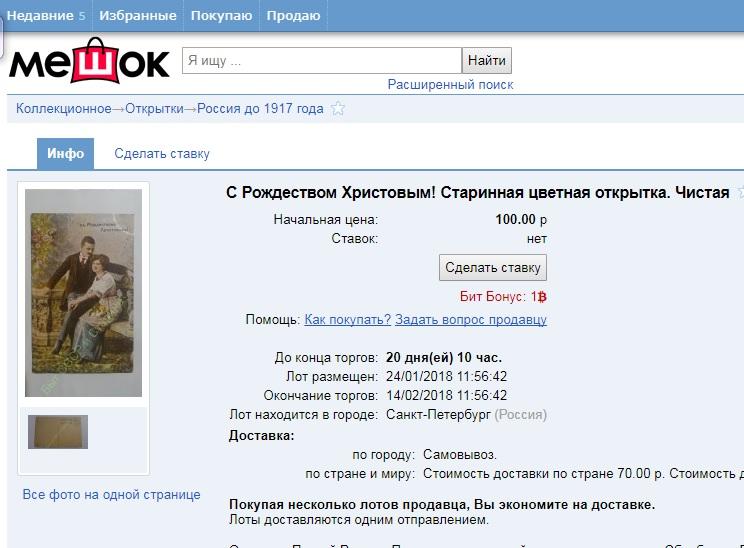Open 'Россия до 1917 года' category
The width and height of the screenshot is (744, 548).
[x=260, y=109]
